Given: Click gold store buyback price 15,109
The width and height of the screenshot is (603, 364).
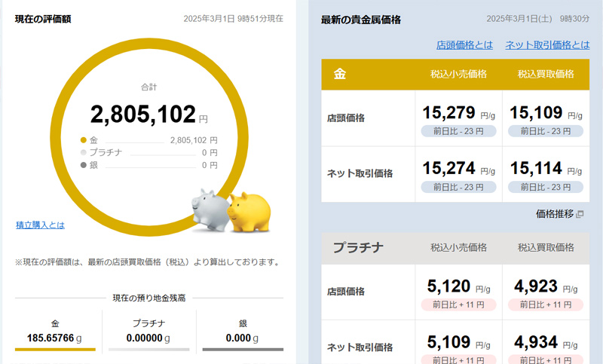Looking at the screenshot, I should (536, 112).
